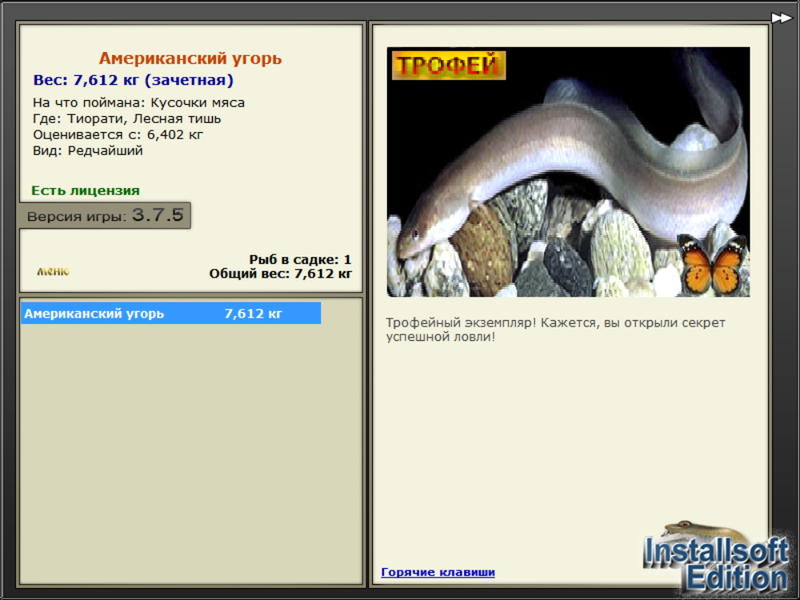Click the На что поймана: Кусочки мяса line
800x600 pixels.
coord(139,103)
